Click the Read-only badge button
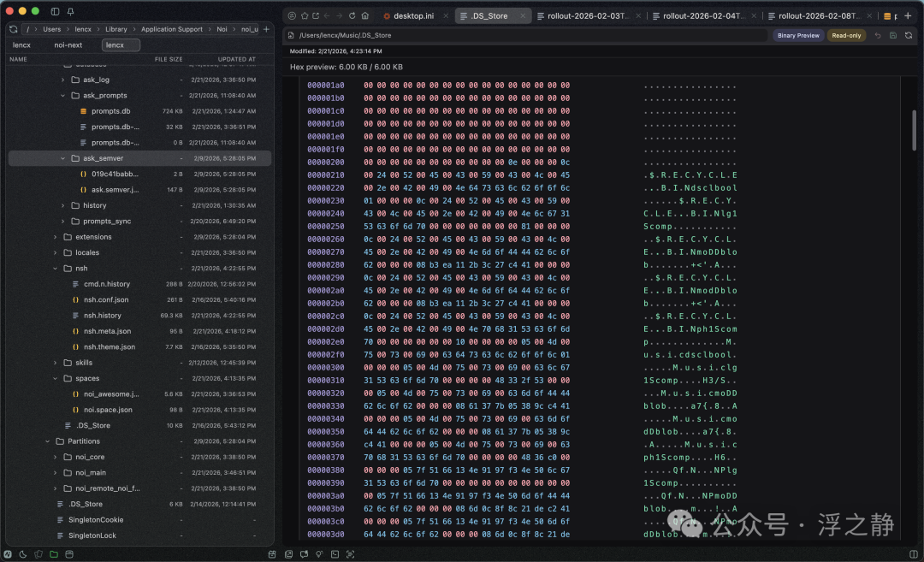Viewport: 924px width, 562px height. tap(846, 35)
